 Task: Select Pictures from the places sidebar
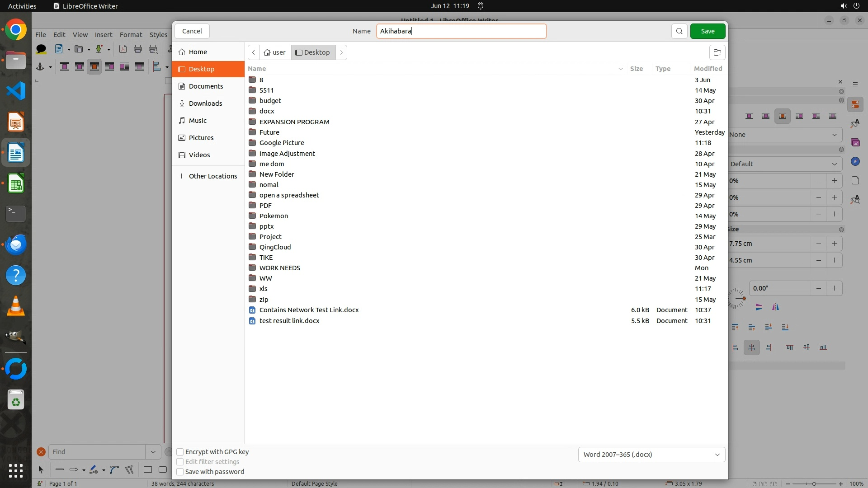click(201, 138)
